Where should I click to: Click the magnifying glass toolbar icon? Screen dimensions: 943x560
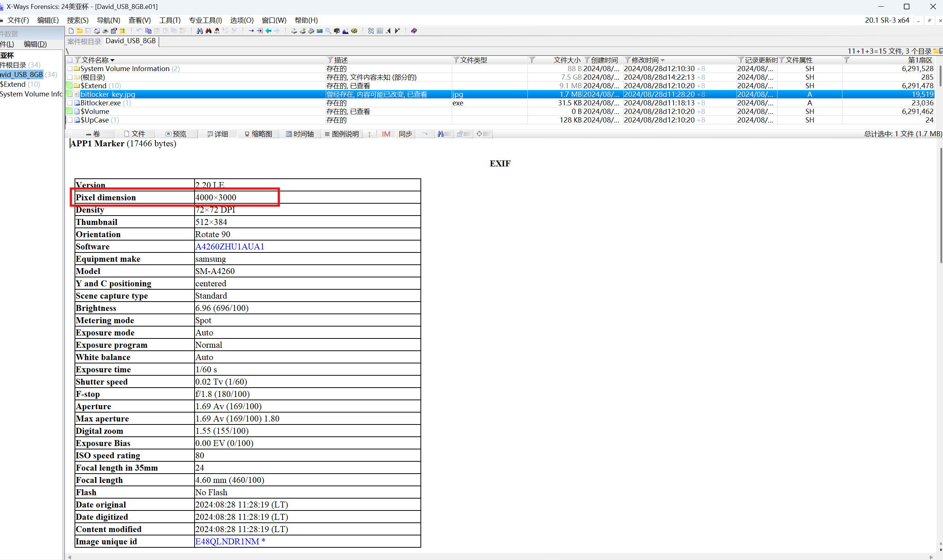328,31
